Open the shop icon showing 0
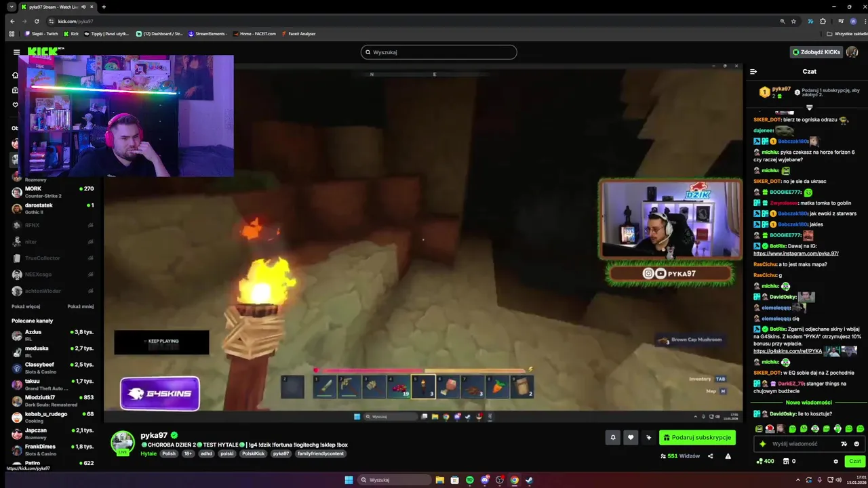This screenshot has height=488, width=868. click(x=789, y=462)
